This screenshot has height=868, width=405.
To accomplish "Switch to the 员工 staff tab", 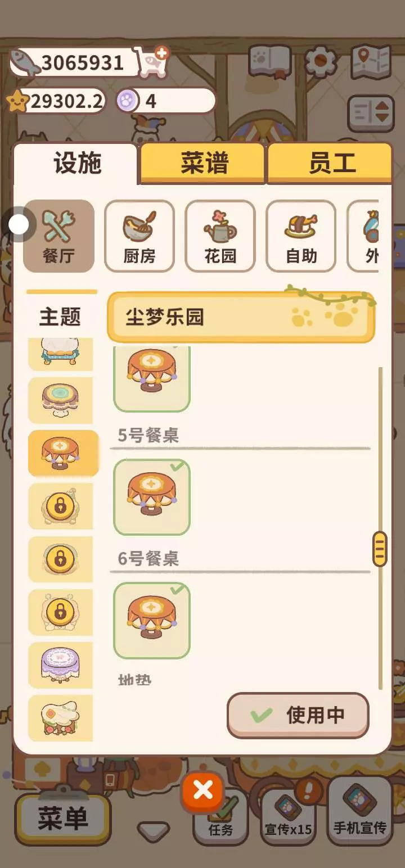I will pyautogui.click(x=330, y=164).
